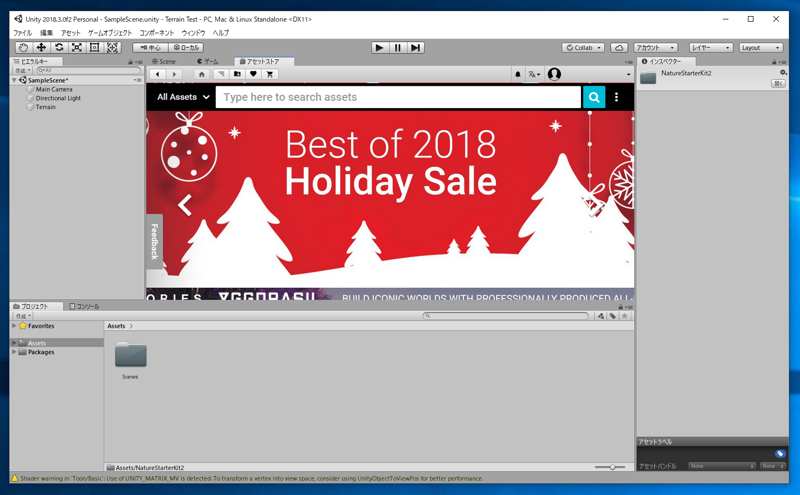Select Main Camera in hierarchy
The width and height of the screenshot is (800, 495).
[x=54, y=89]
